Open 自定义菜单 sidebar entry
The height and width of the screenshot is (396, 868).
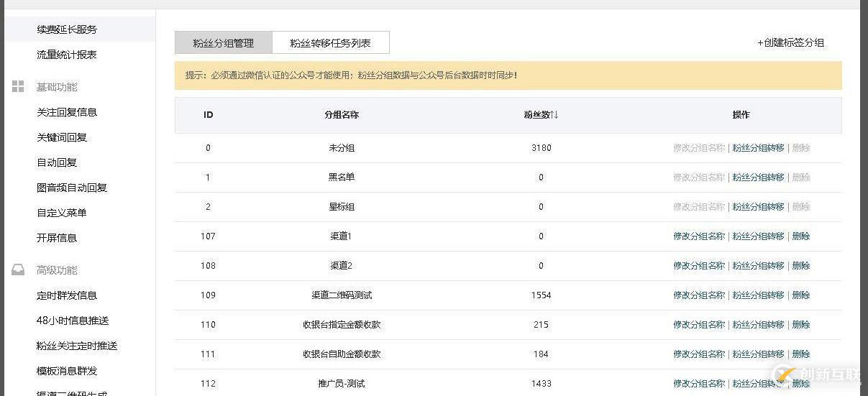(x=62, y=213)
